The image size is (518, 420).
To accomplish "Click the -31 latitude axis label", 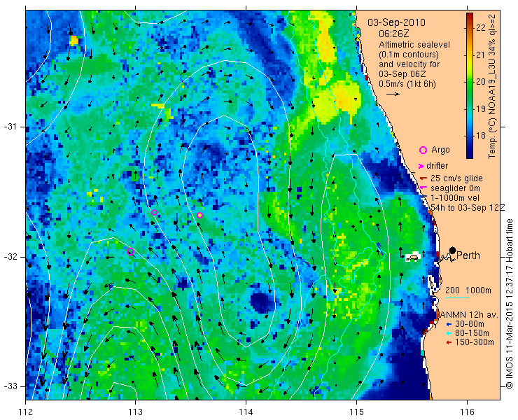I will coord(10,127).
